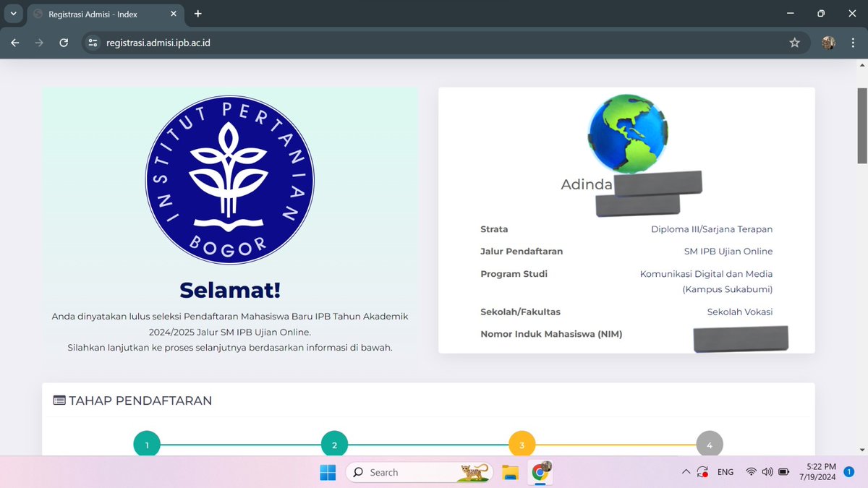The width and height of the screenshot is (868, 488).
Task: Open the site information icon in address bar
Action: [92, 43]
